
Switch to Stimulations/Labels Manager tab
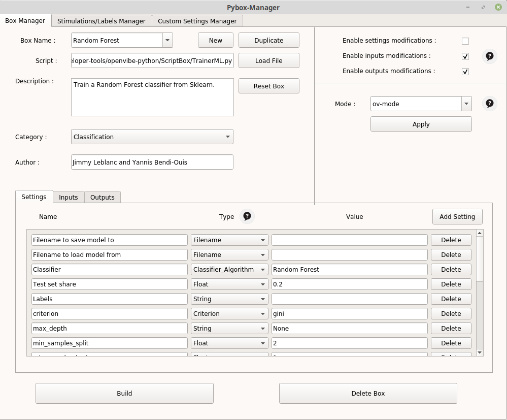102,21
